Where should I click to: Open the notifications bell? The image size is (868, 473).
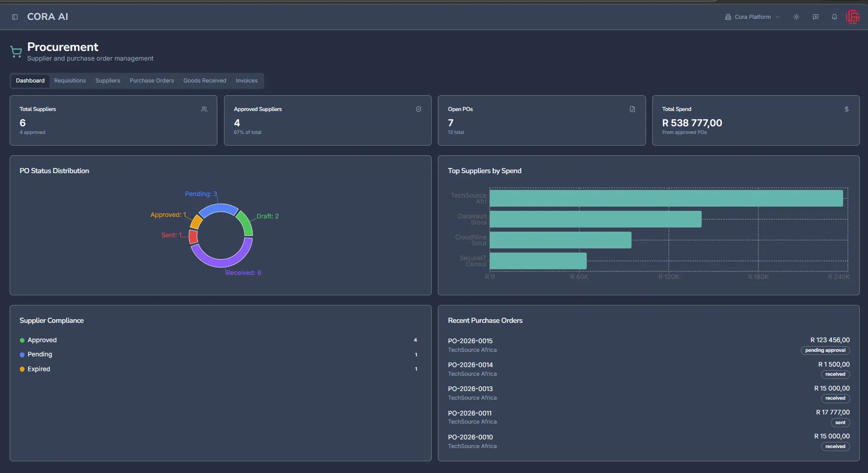click(x=834, y=17)
